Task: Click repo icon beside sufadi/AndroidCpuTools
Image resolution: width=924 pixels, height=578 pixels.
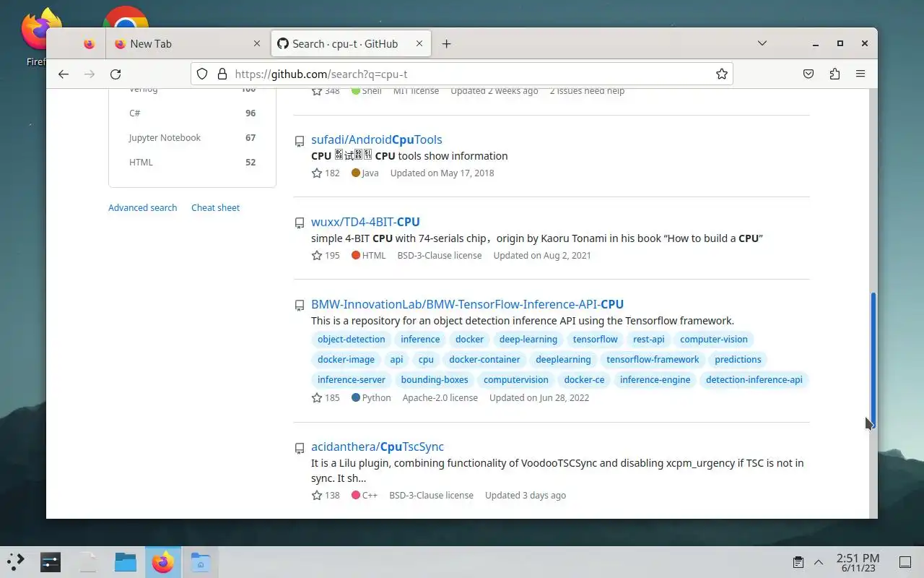Action: tap(300, 142)
